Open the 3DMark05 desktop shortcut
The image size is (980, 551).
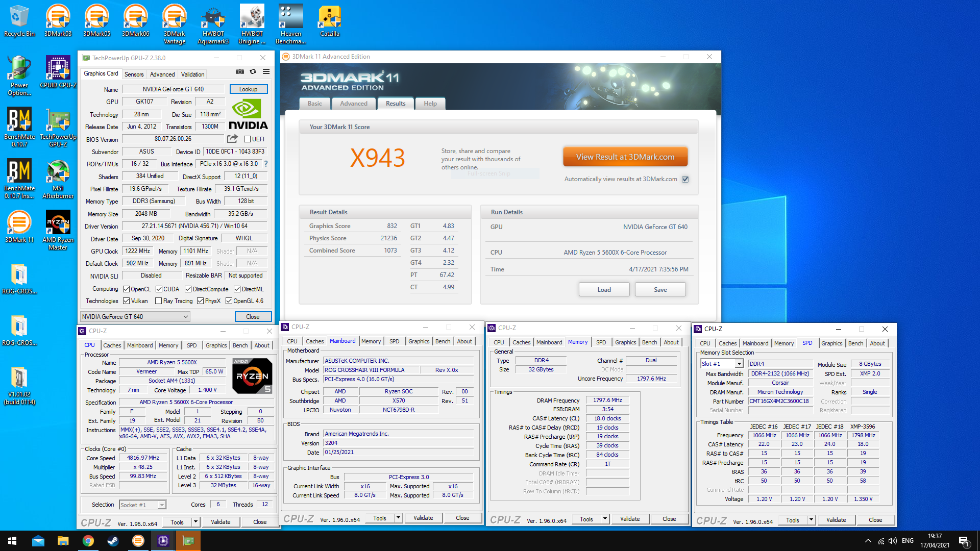[x=96, y=20]
